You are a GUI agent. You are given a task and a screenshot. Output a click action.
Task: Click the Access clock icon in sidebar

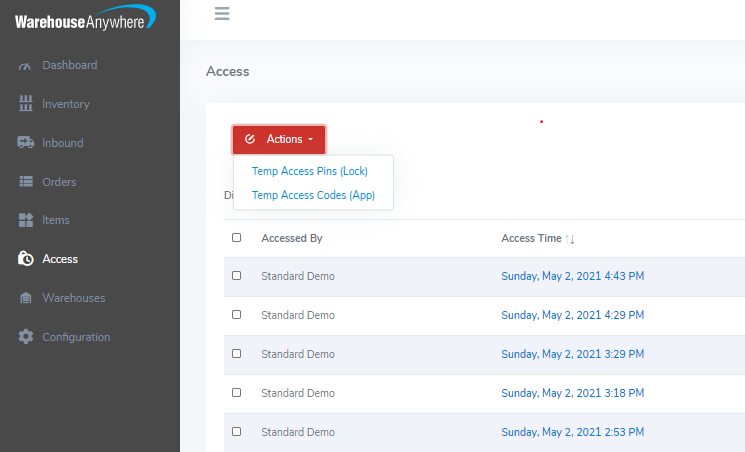pyautogui.click(x=26, y=259)
